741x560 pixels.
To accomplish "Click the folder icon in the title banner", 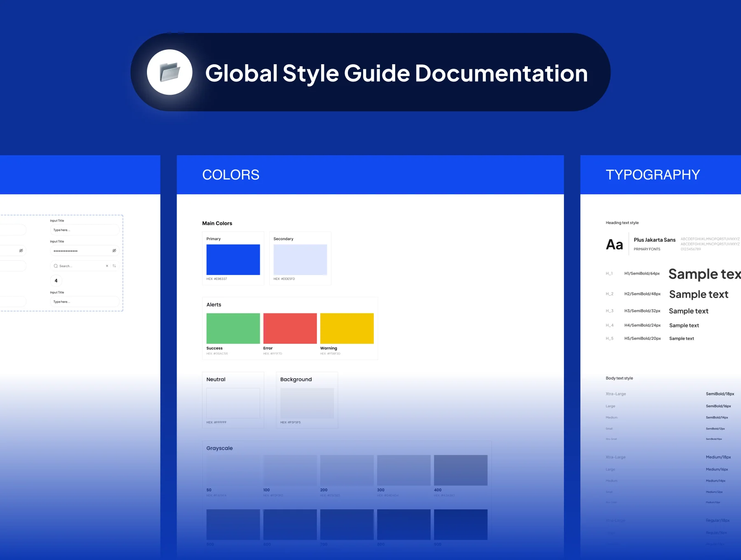I will point(170,72).
